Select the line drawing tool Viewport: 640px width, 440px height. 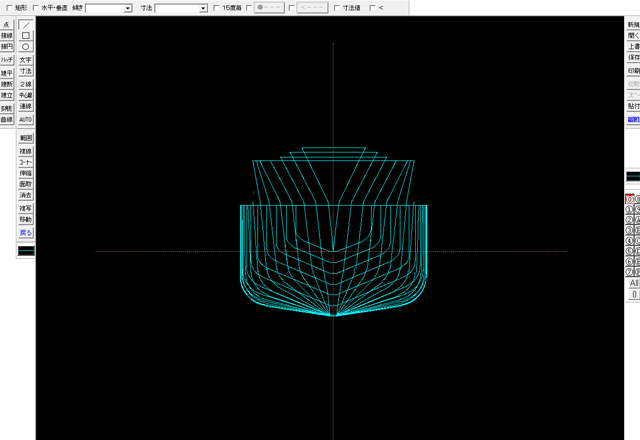coord(26,25)
